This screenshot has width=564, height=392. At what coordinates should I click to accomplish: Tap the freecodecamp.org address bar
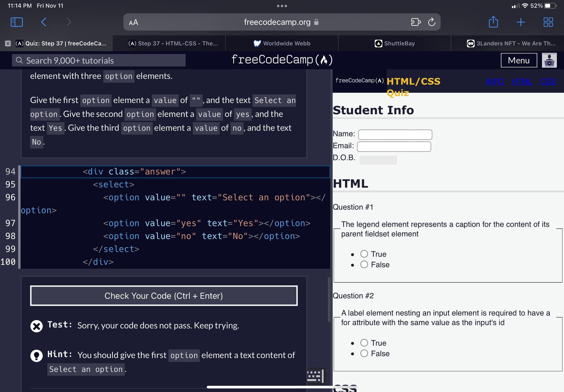tap(282, 22)
